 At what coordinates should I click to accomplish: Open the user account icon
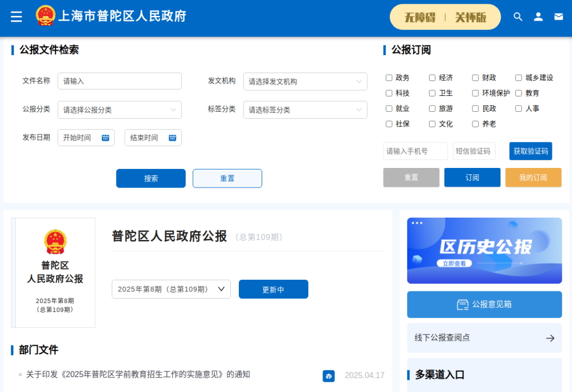pos(538,16)
